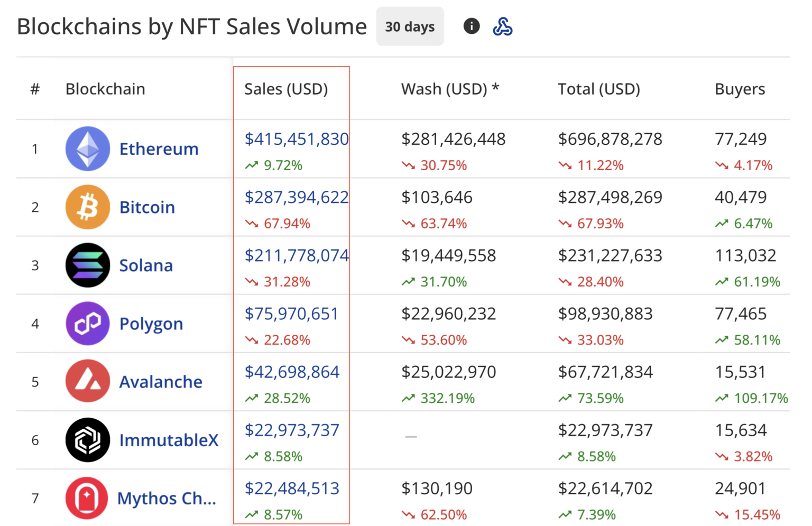Click Ethereum sales value $415,451,830
This screenshot has width=812, height=526.
pyautogui.click(x=296, y=139)
